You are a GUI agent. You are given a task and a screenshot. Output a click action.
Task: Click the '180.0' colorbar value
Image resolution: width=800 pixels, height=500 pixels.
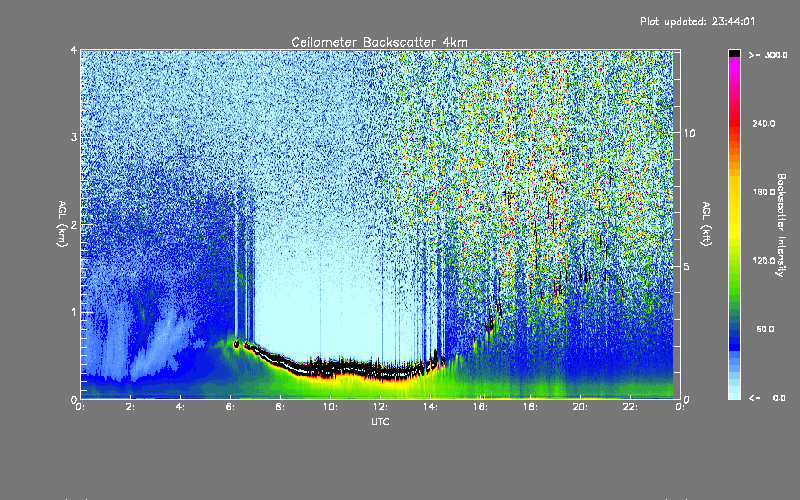click(764, 192)
